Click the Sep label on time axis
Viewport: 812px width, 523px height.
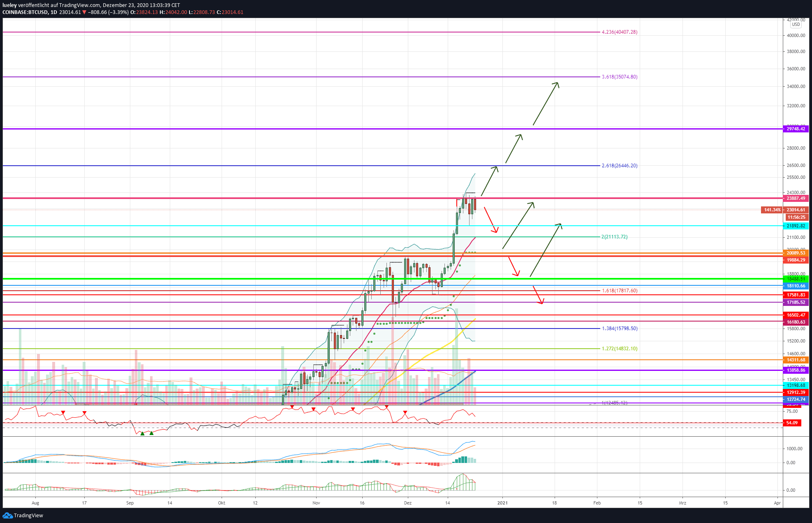tap(130, 503)
